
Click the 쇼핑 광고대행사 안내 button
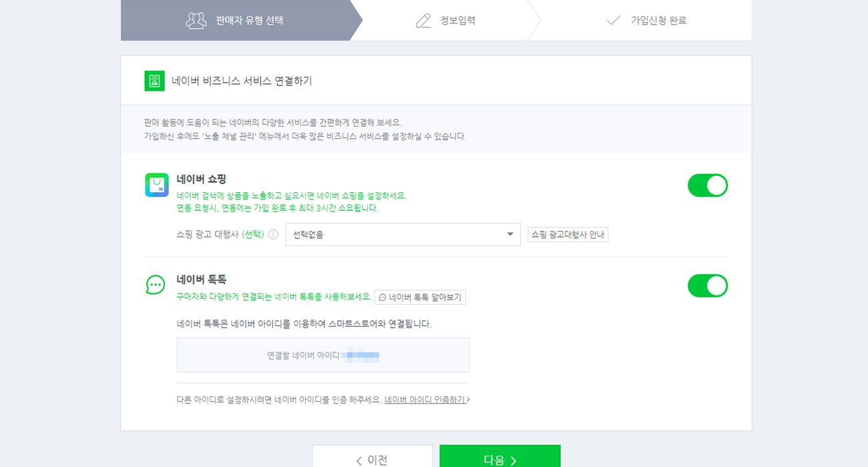(568, 234)
